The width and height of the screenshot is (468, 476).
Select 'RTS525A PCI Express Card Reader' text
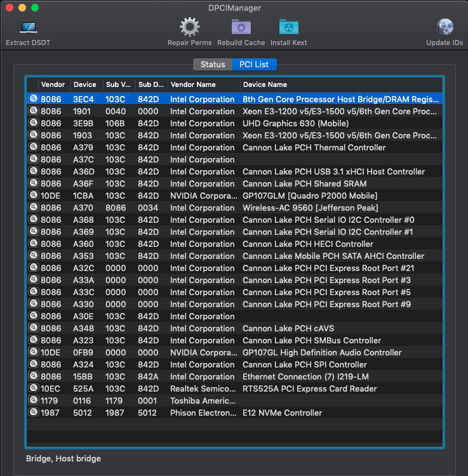tap(309, 389)
